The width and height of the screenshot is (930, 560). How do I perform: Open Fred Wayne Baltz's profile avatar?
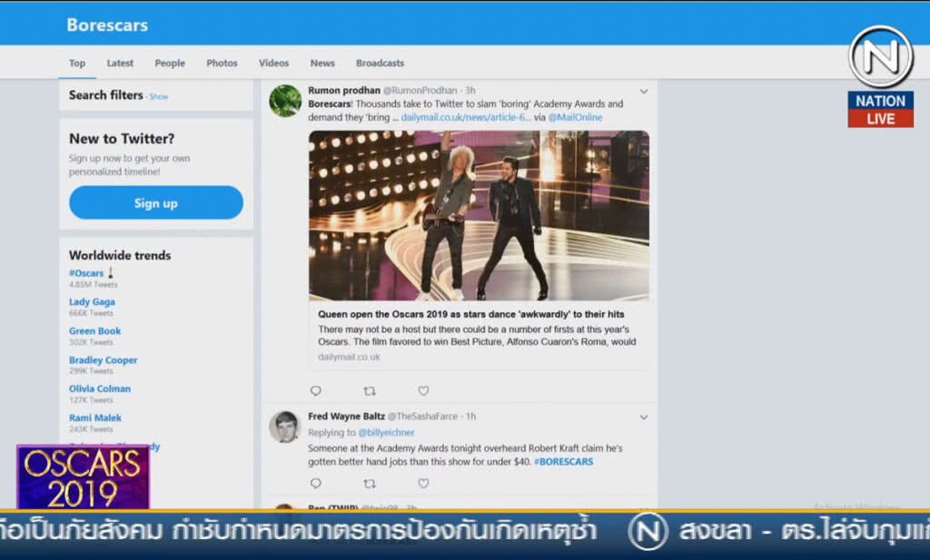(285, 427)
